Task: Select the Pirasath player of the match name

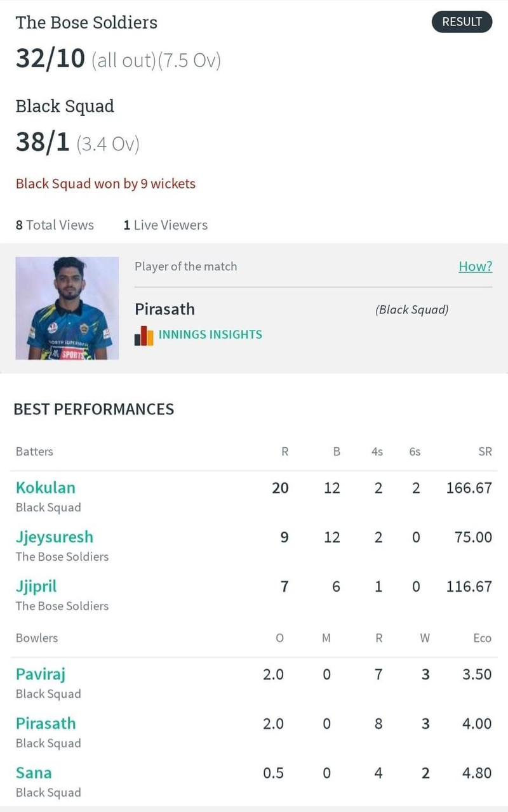Action: [164, 310]
